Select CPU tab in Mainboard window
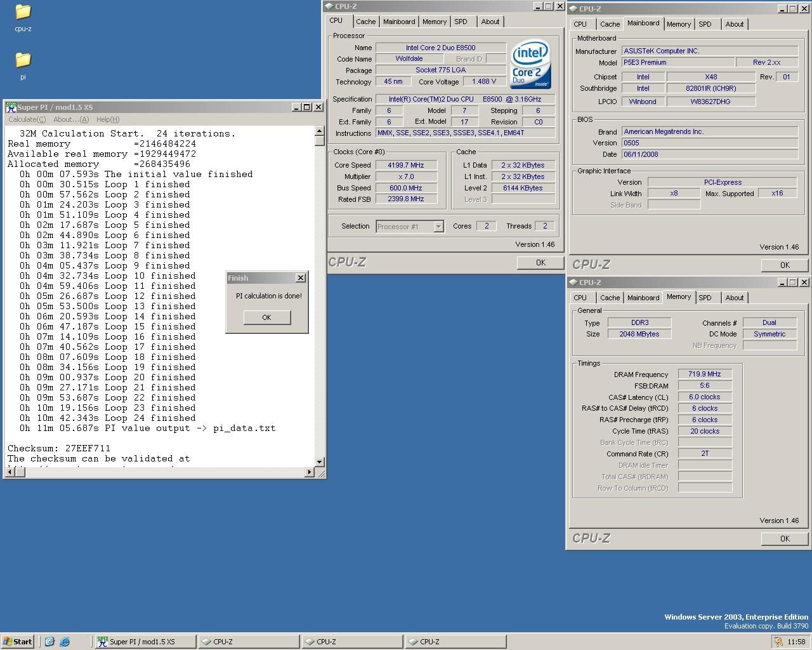Viewport: 812px width, 650px height. [580, 24]
